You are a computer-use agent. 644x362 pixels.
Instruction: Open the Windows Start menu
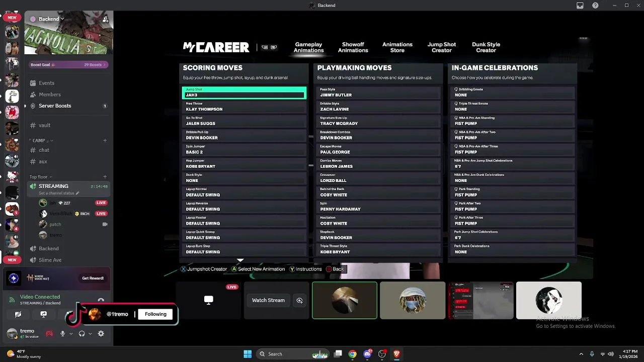coord(248,354)
